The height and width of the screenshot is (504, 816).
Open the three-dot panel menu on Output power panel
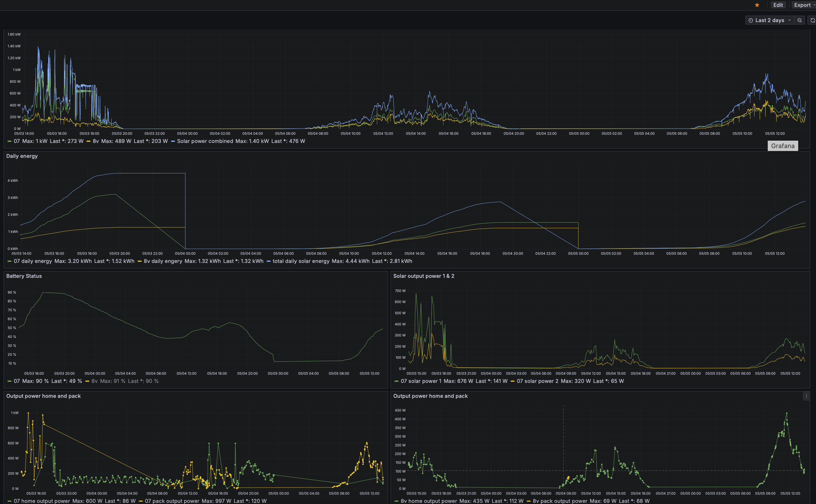[x=806, y=396]
